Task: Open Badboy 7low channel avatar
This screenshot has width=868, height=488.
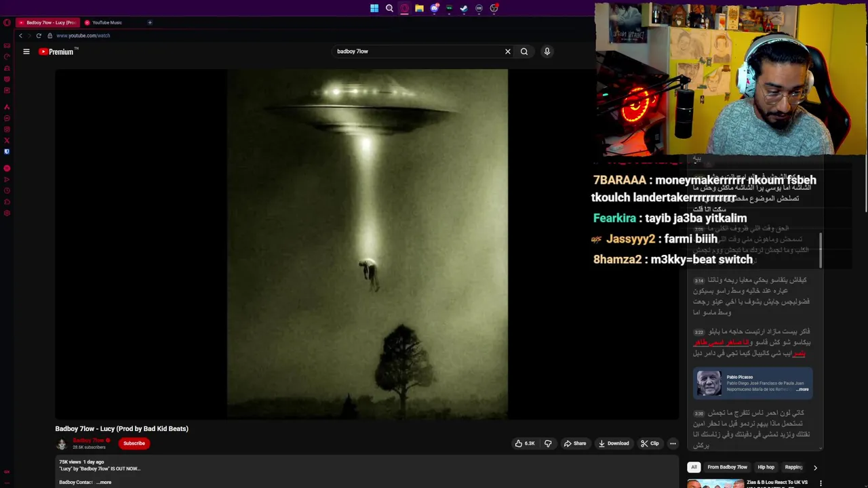Action: (62, 444)
